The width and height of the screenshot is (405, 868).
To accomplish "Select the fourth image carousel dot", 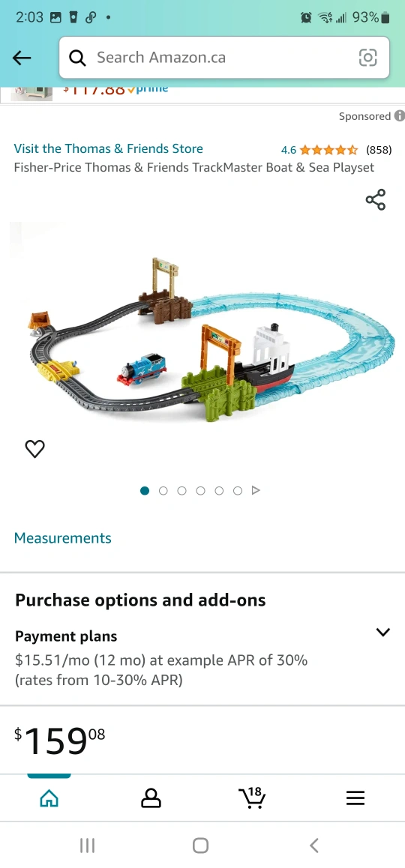I will 200,490.
